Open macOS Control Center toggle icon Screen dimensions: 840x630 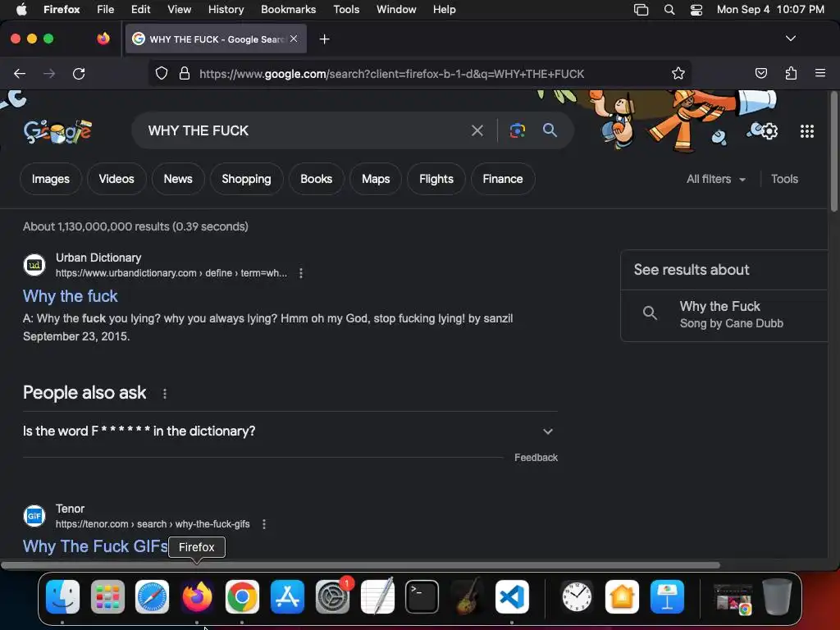(696, 10)
